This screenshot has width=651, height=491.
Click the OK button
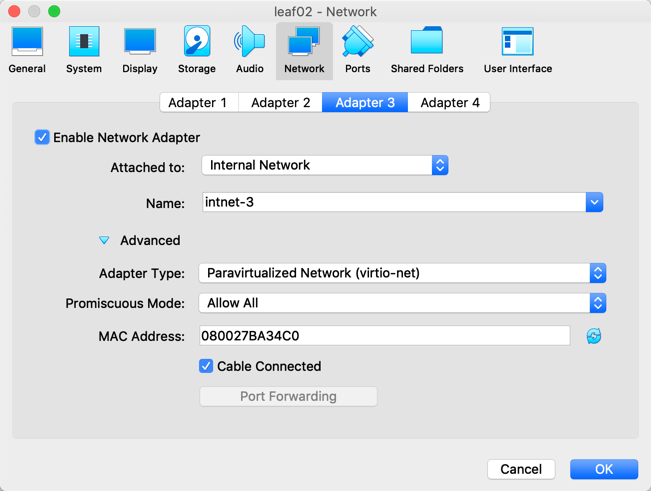[x=604, y=469]
